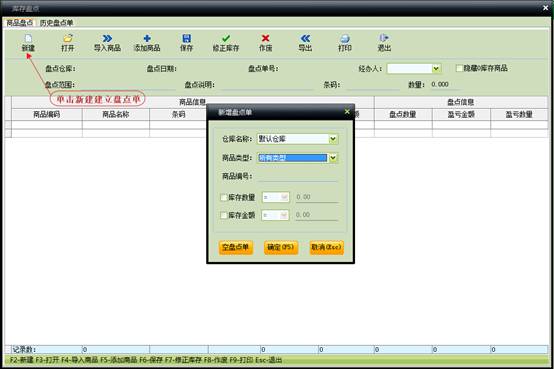Click the 盈亏金额 column header
This screenshot has height=369, width=554.
(x=461, y=114)
